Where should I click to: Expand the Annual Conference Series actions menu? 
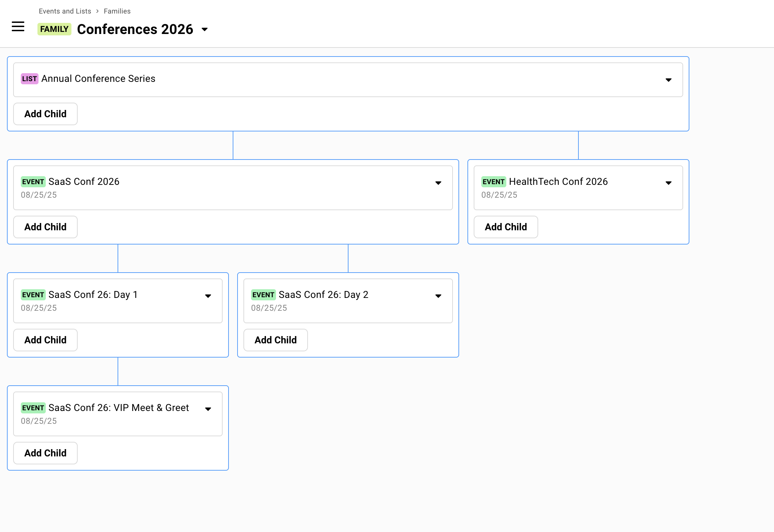coord(668,80)
